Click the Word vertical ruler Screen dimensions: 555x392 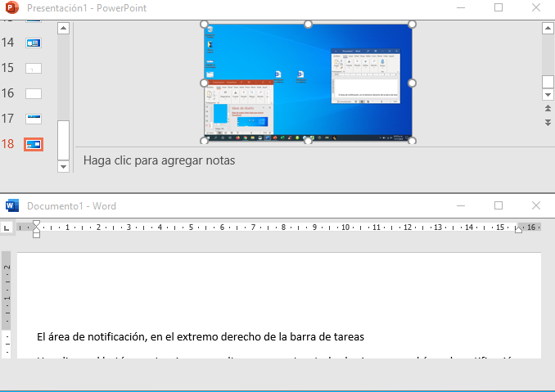(x=7, y=304)
